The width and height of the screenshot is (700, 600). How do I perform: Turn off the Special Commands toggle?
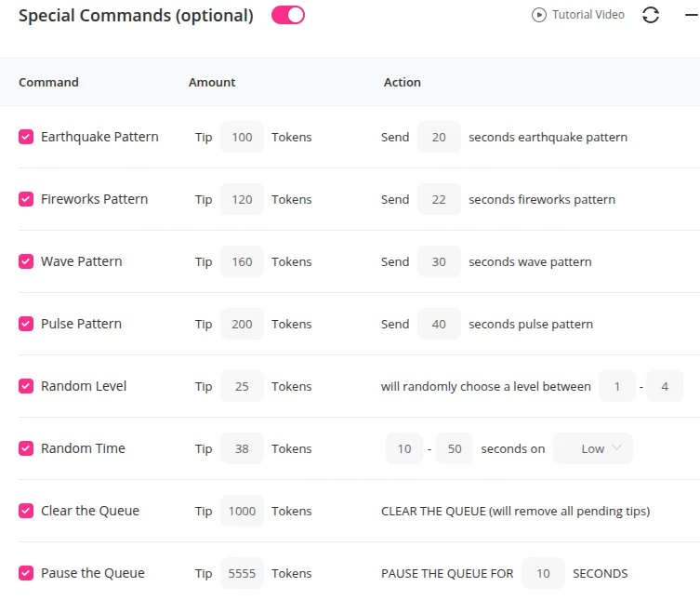coord(288,15)
